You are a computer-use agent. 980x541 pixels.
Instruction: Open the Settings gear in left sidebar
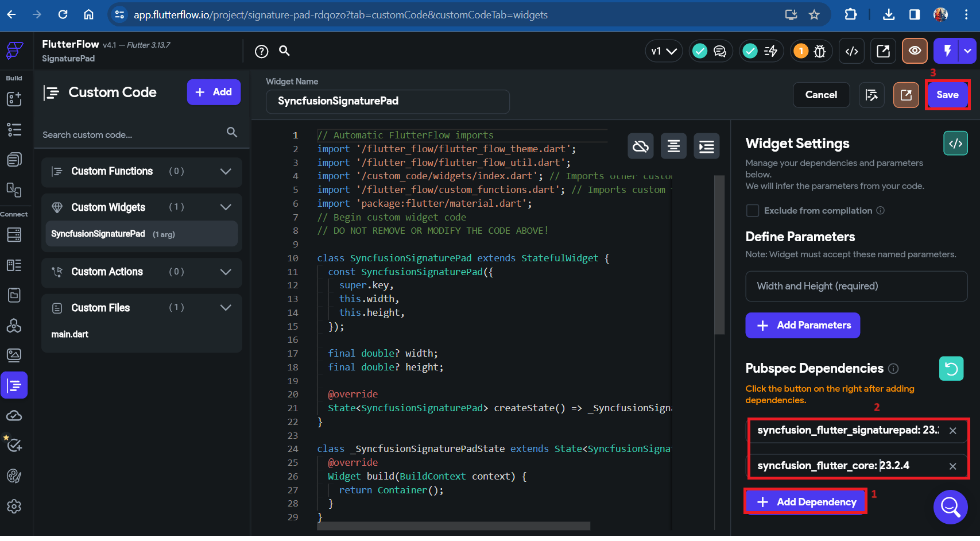pos(14,507)
